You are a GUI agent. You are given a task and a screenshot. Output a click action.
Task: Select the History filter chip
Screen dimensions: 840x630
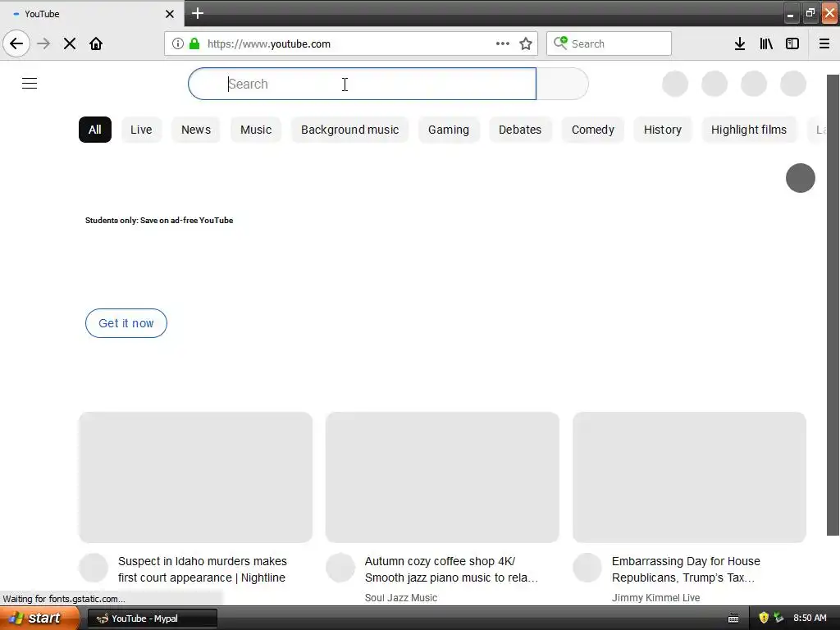(663, 130)
